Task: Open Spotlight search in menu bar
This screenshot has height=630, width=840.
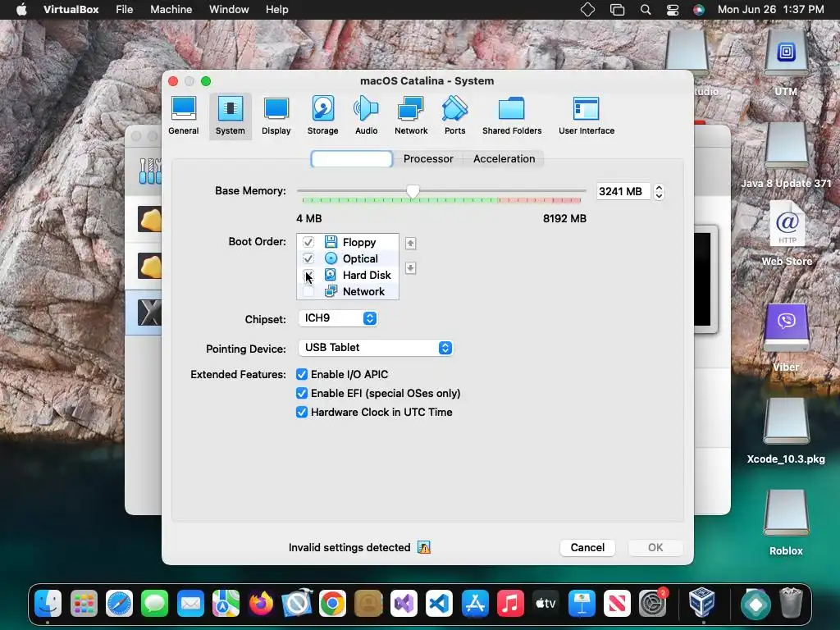Action: tap(646, 10)
